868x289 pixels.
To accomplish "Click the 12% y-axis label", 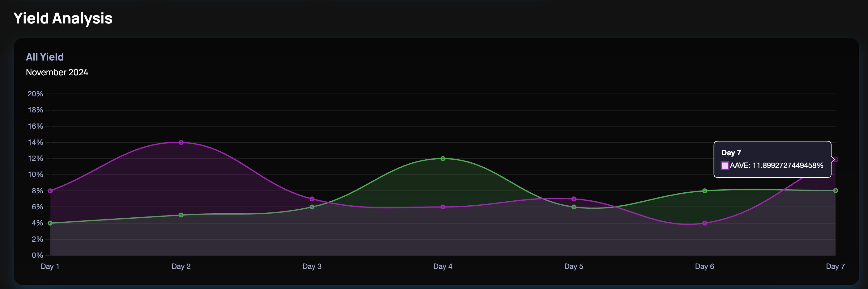I will pyautogui.click(x=35, y=158).
